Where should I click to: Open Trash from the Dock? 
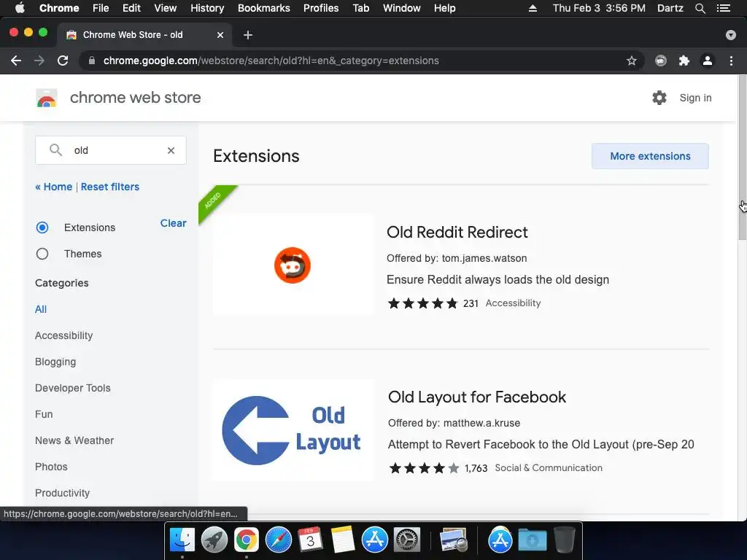tap(564, 540)
